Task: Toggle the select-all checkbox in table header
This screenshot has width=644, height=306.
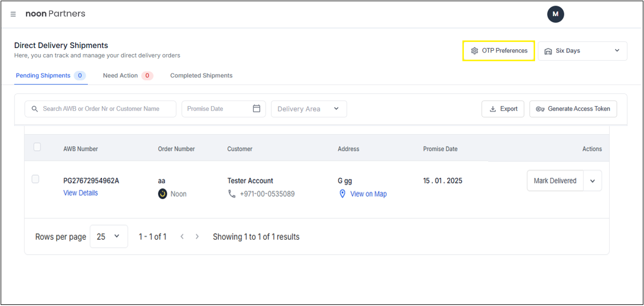Action: tap(37, 147)
